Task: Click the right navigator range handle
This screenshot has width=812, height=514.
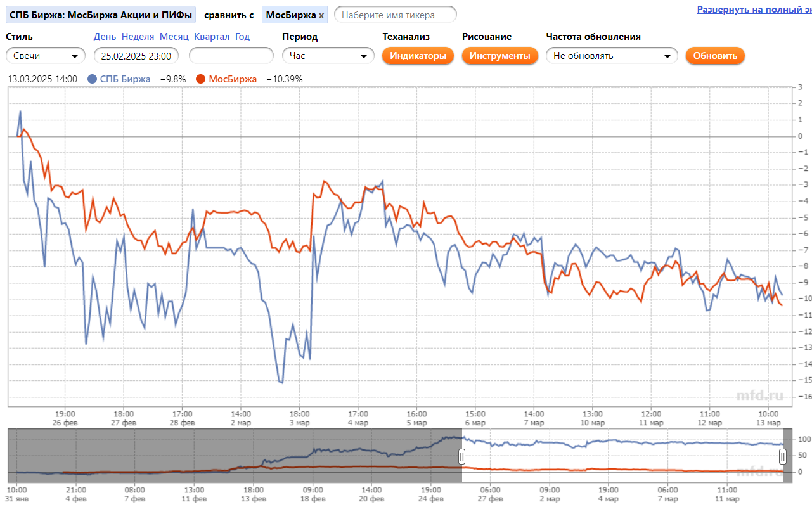Action: [783, 456]
